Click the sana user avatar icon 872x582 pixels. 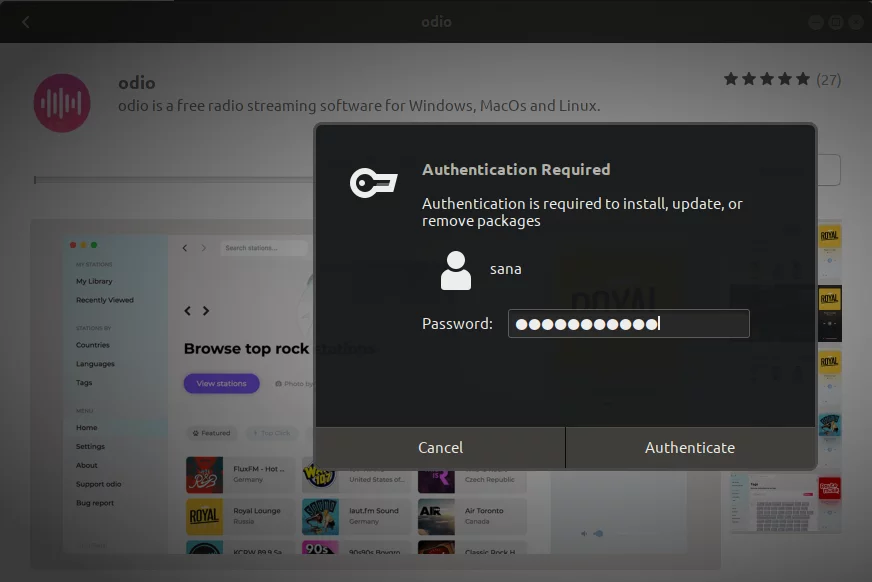[x=455, y=270]
